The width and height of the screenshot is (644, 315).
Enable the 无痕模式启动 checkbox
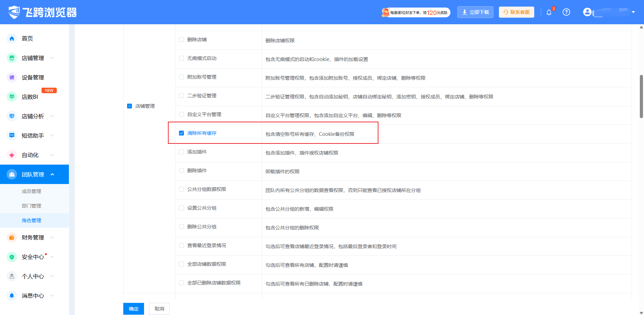pos(181,58)
